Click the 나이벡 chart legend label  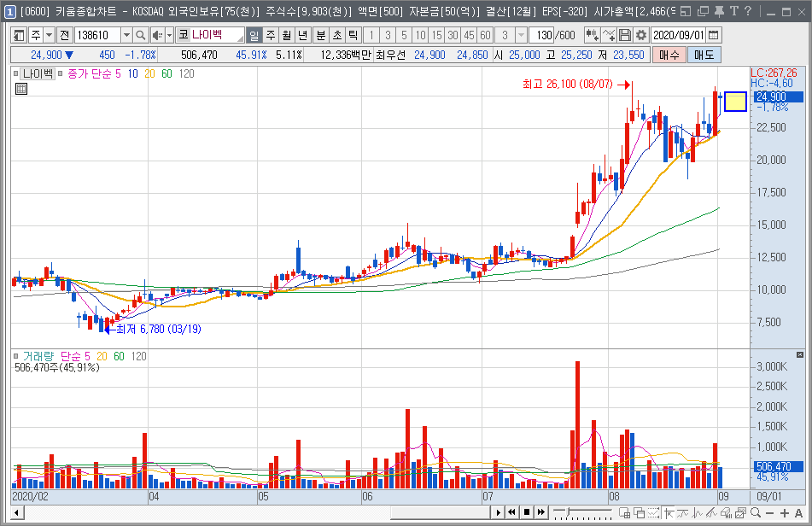38,74
